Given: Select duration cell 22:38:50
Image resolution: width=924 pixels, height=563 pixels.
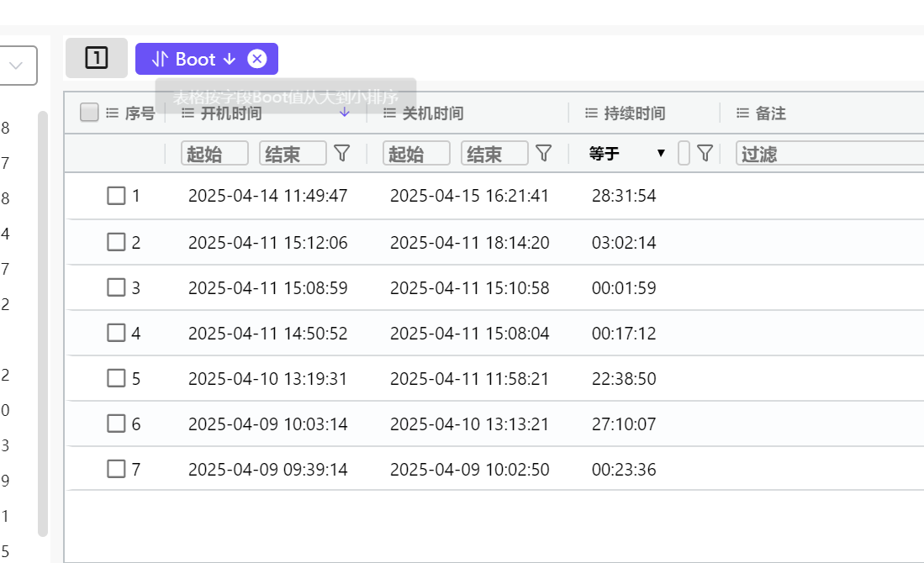Looking at the screenshot, I should tap(624, 379).
